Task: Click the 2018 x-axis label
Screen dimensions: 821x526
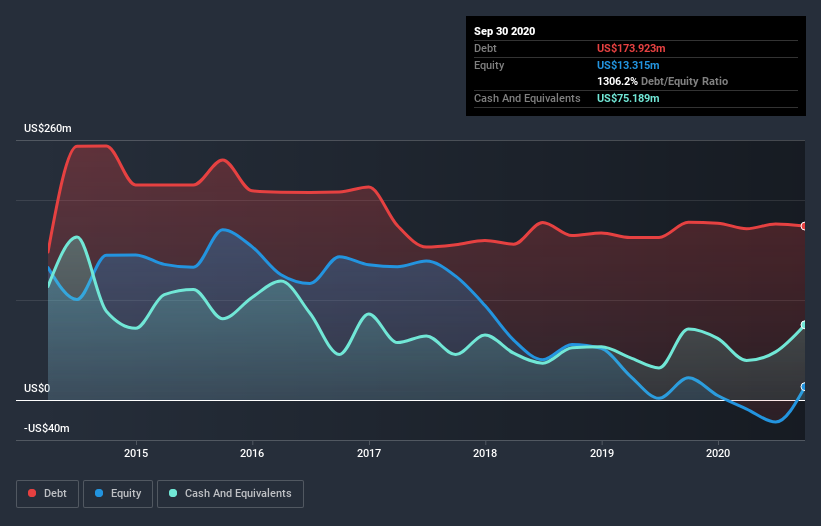Action: click(x=485, y=453)
